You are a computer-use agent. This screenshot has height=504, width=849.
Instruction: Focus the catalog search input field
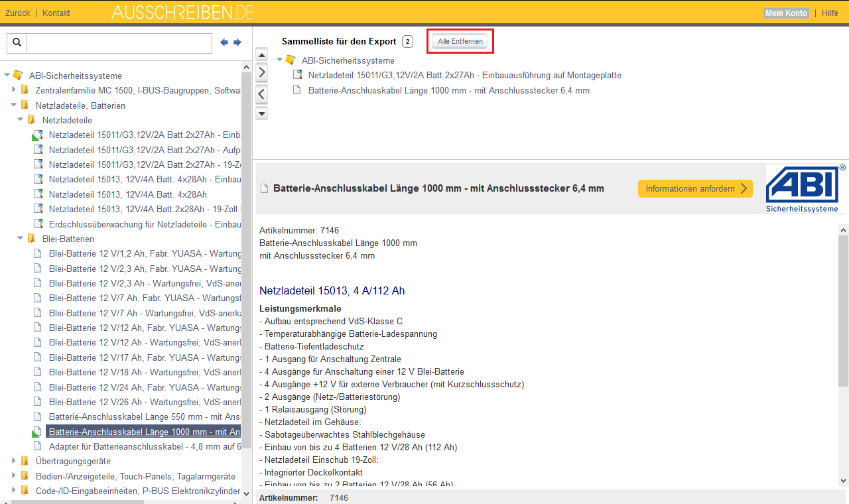(119, 43)
